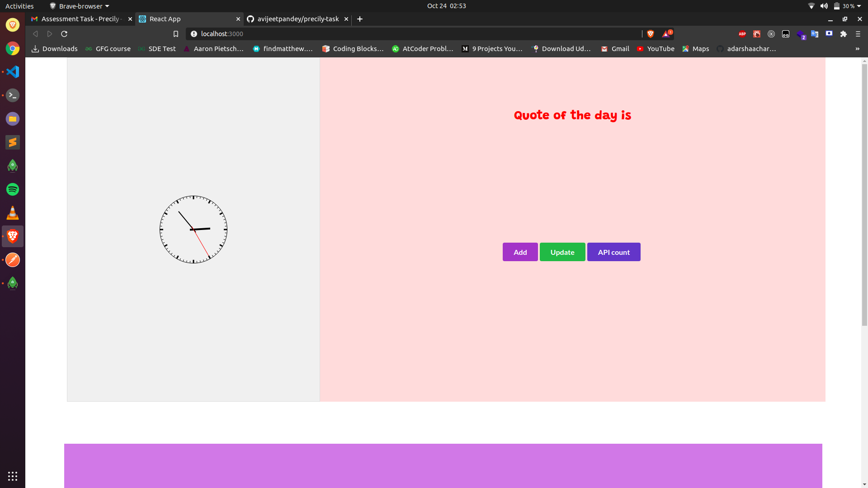
Task: Open system status battery menu
Action: pos(847,6)
